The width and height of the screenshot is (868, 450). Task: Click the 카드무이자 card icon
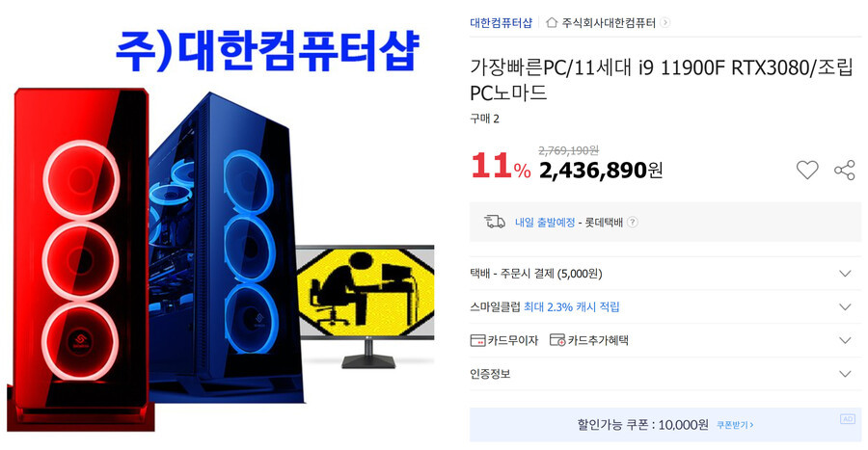pyautogui.click(x=477, y=340)
